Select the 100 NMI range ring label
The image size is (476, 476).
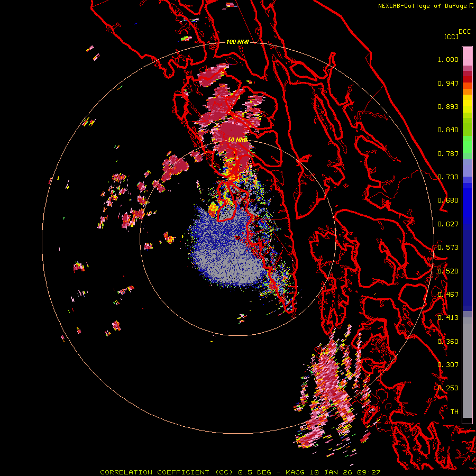click(x=237, y=42)
